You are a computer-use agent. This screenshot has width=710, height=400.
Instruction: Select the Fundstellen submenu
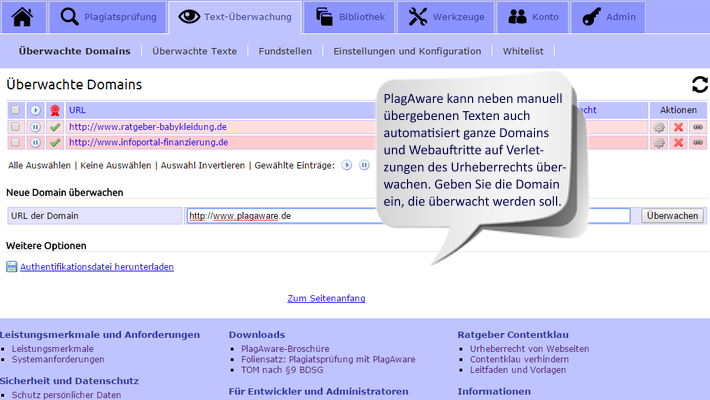coord(285,51)
